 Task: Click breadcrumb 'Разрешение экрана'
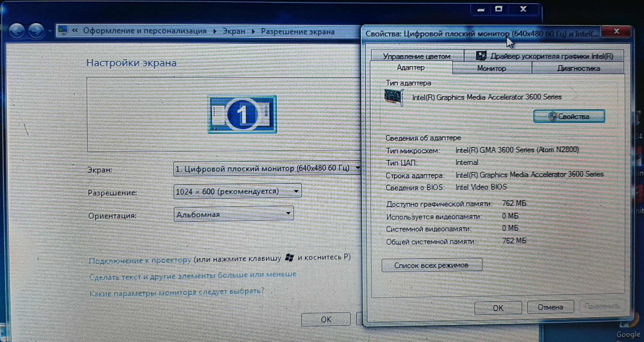click(x=297, y=32)
